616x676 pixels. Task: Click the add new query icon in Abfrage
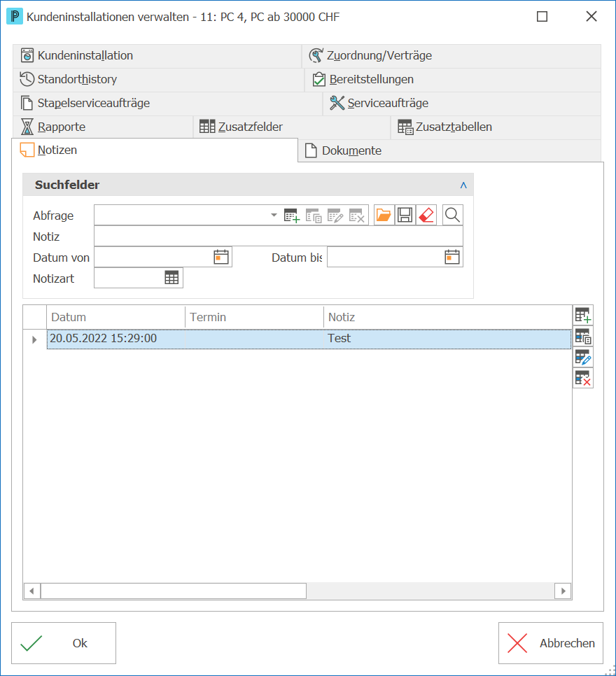292,215
